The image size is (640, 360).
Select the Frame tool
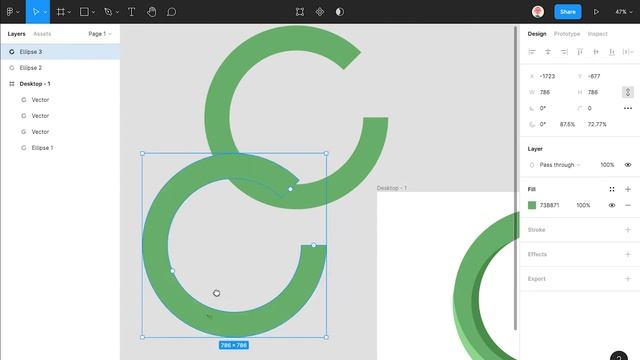pos(60,12)
